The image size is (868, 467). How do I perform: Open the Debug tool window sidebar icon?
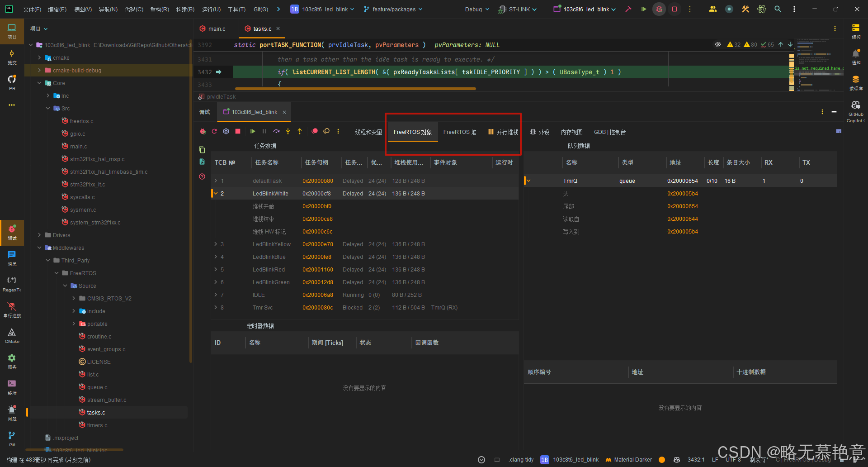(12, 232)
